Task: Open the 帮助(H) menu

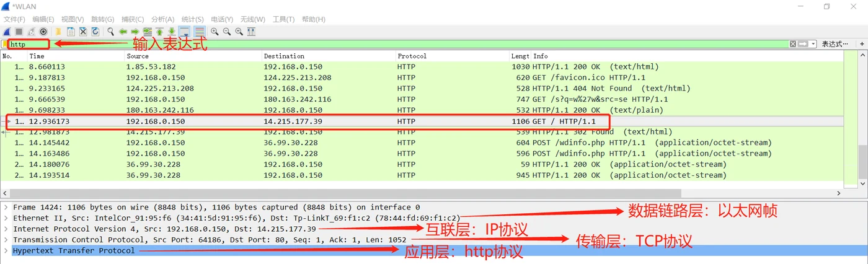Action: [313, 19]
